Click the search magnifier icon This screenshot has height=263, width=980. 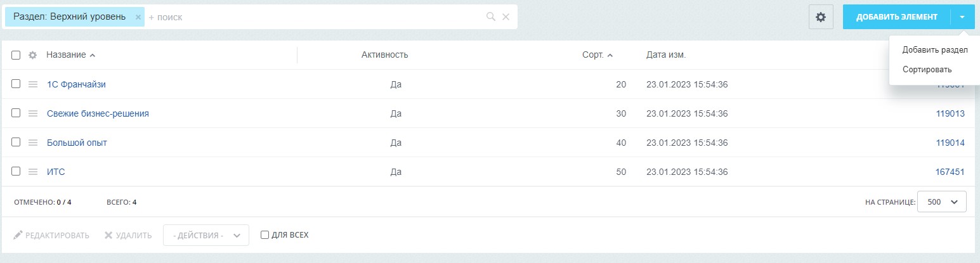[490, 17]
